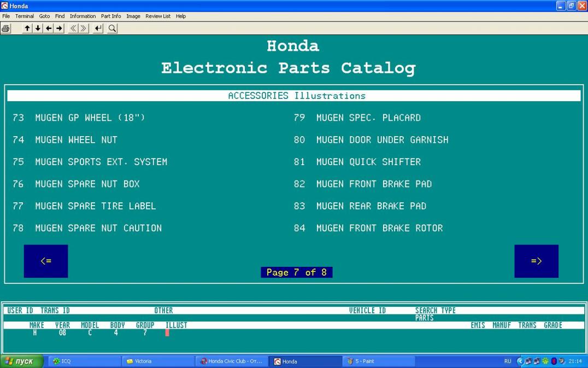Open the File menu

[6, 16]
